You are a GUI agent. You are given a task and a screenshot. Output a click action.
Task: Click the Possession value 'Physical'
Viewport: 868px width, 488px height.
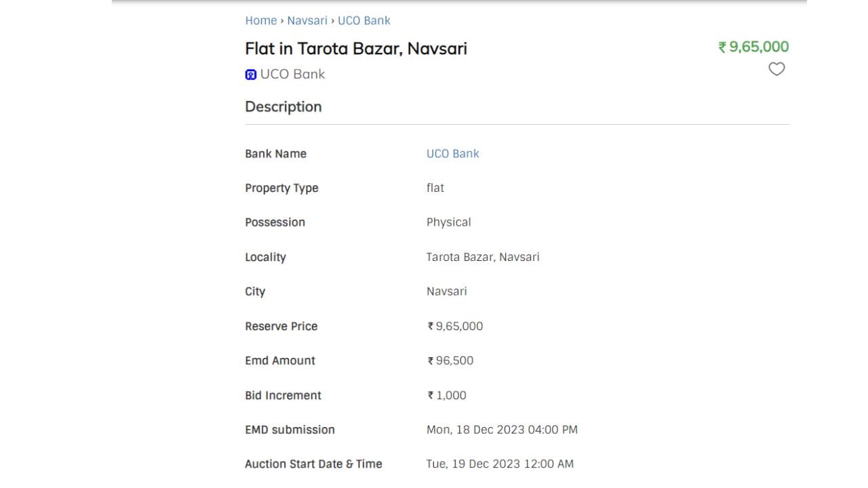click(x=448, y=222)
